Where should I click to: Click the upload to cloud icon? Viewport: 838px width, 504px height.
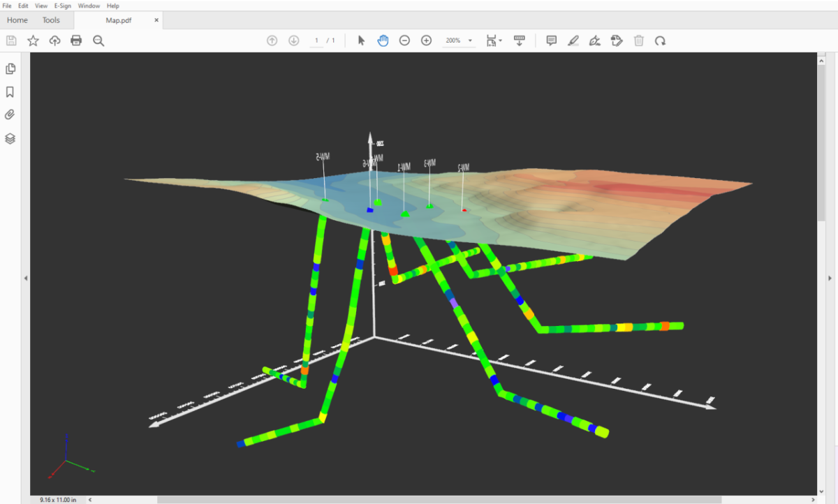[x=55, y=40]
